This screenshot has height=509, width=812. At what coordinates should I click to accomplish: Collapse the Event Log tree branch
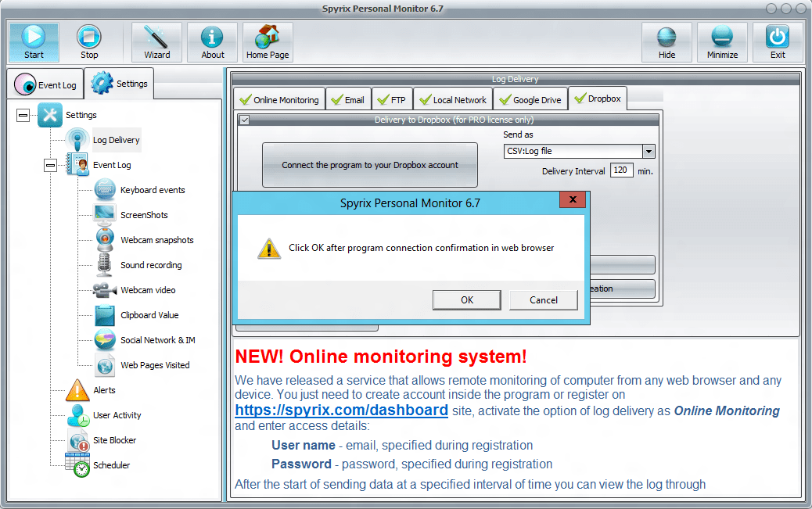coord(50,165)
